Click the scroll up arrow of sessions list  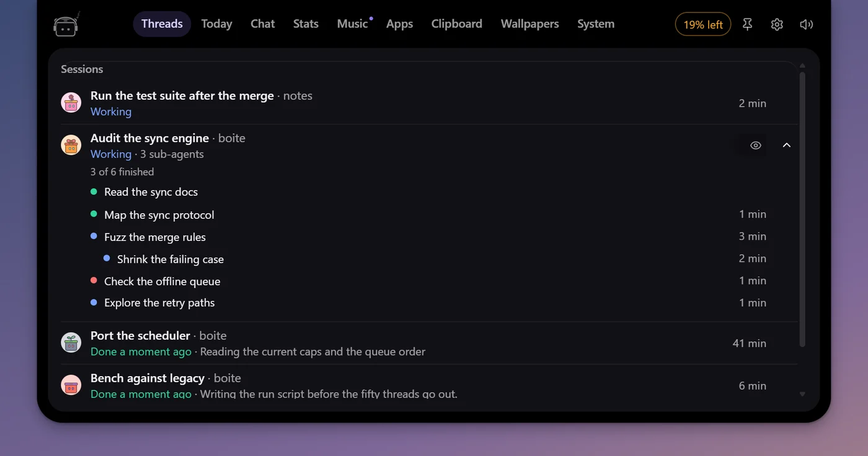(802, 65)
